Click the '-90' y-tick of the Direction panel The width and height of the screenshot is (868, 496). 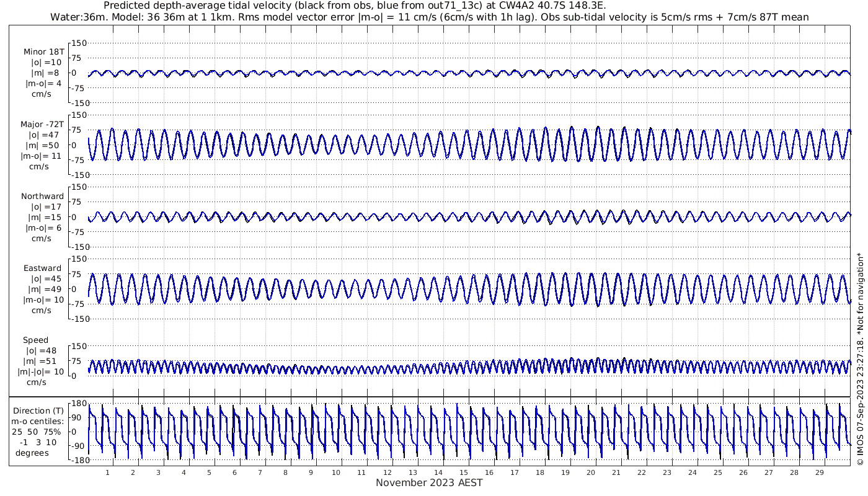tap(77, 446)
